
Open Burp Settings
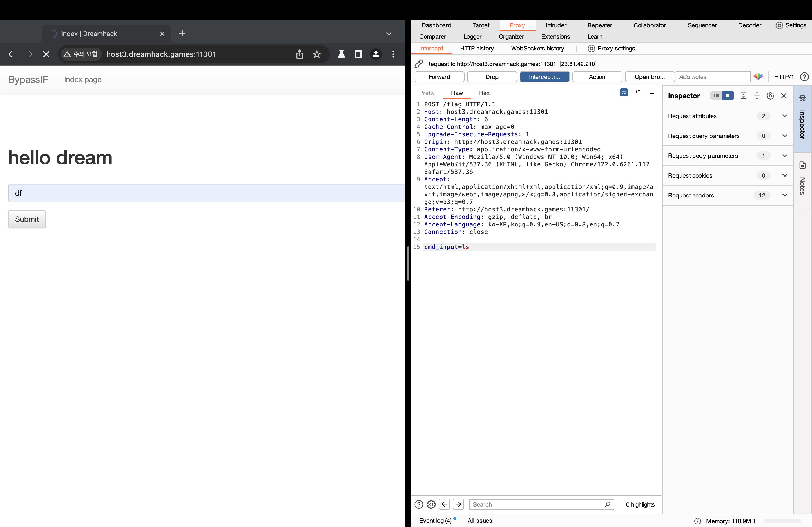[791, 25]
